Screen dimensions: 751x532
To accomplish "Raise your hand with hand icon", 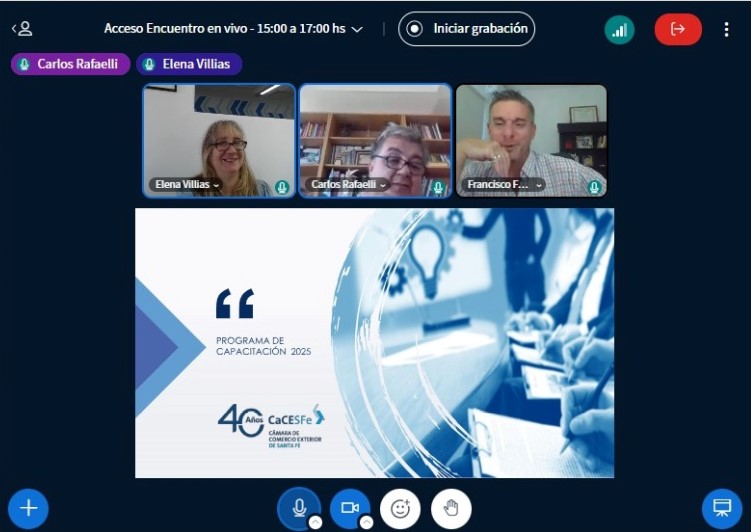I will tap(451, 508).
